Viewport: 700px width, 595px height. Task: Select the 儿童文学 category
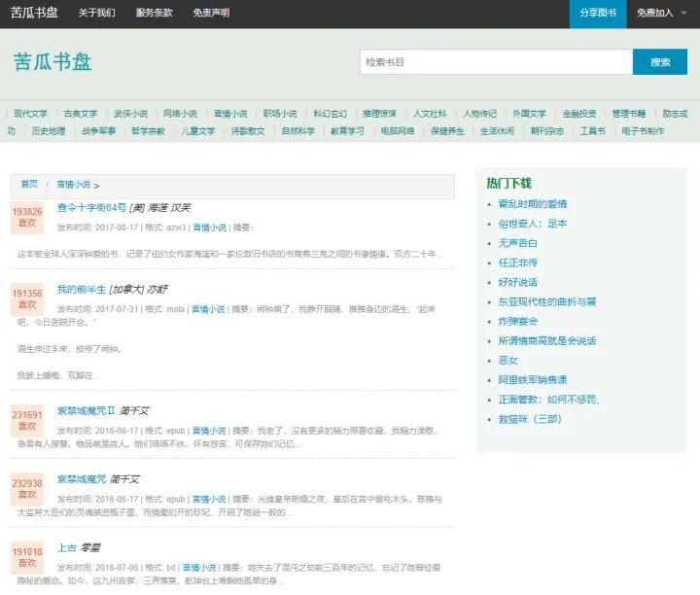pyautogui.click(x=198, y=131)
